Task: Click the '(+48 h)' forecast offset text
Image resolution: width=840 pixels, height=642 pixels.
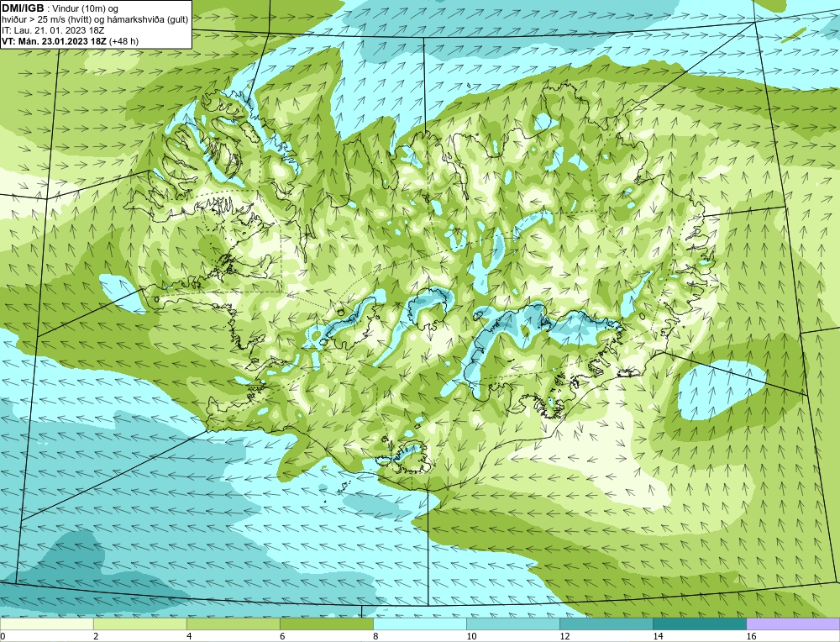Action: [x=123, y=40]
